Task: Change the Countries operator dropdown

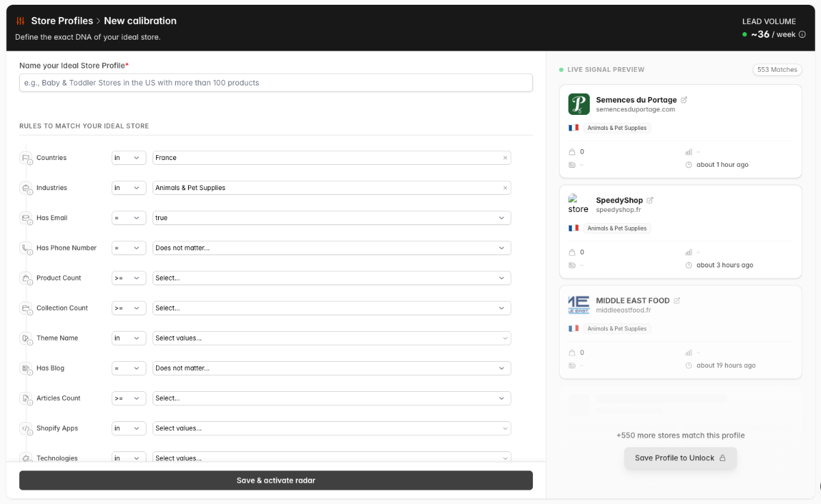Action: click(x=129, y=158)
